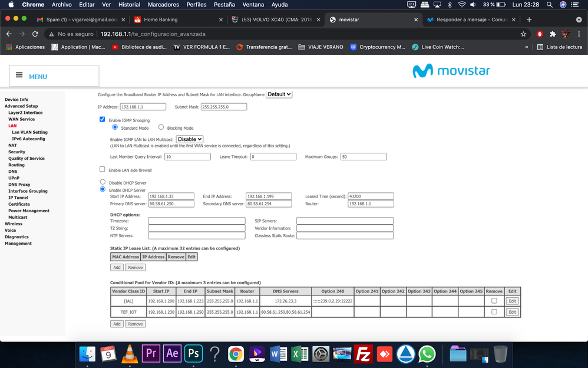Open the Marcadores menu in menu bar
Image resolution: width=588 pixels, height=368 pixels.
(x=164, y=5)
